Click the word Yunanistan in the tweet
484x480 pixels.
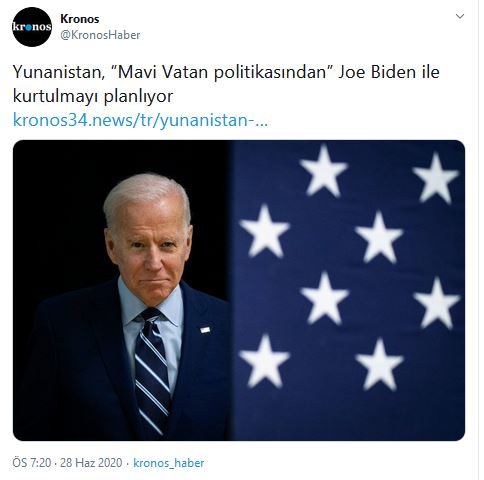pyautogui.click(x=59, y=72)
